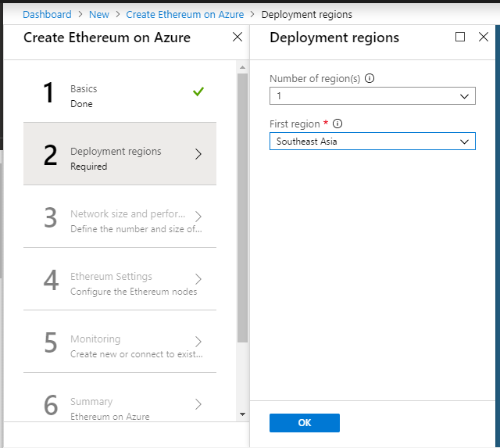
Task: Open the First region dropdown
Action: [373, 141]
